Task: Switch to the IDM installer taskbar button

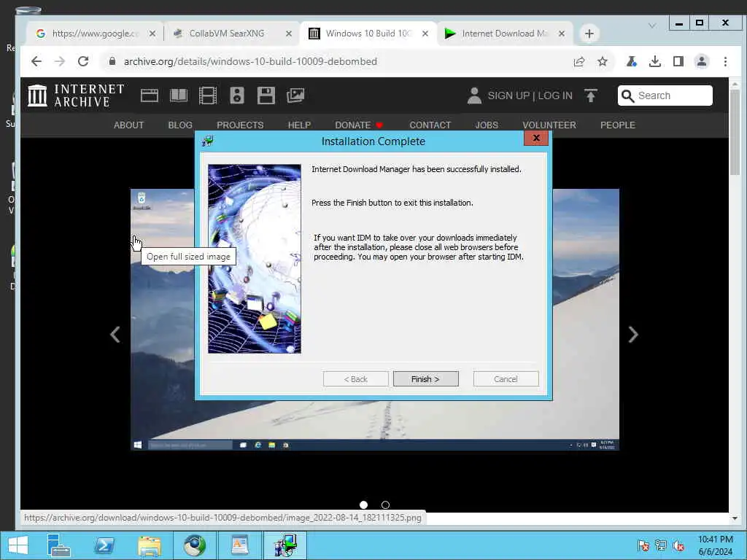Action: (285, 545)
